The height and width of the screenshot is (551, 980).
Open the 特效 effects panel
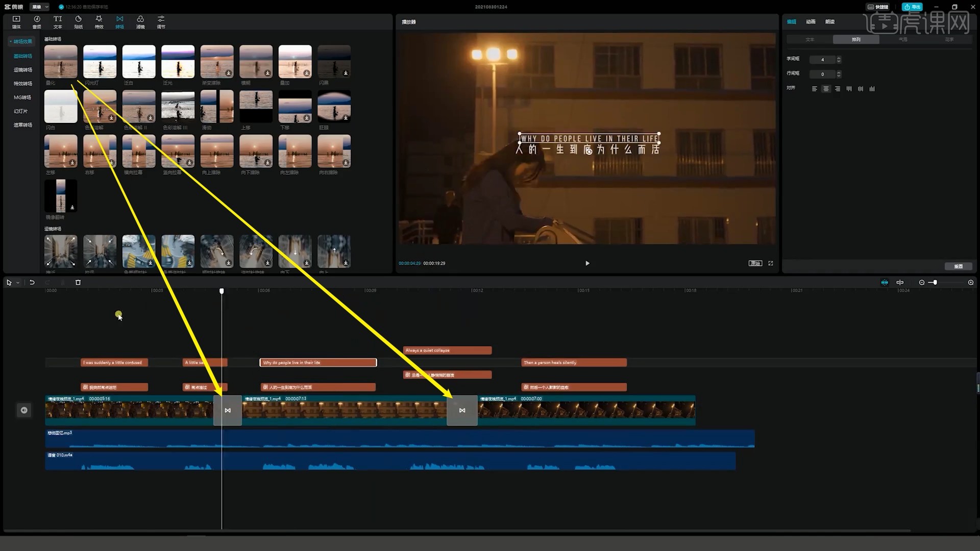pyautogui.click(x=99, y=22)
